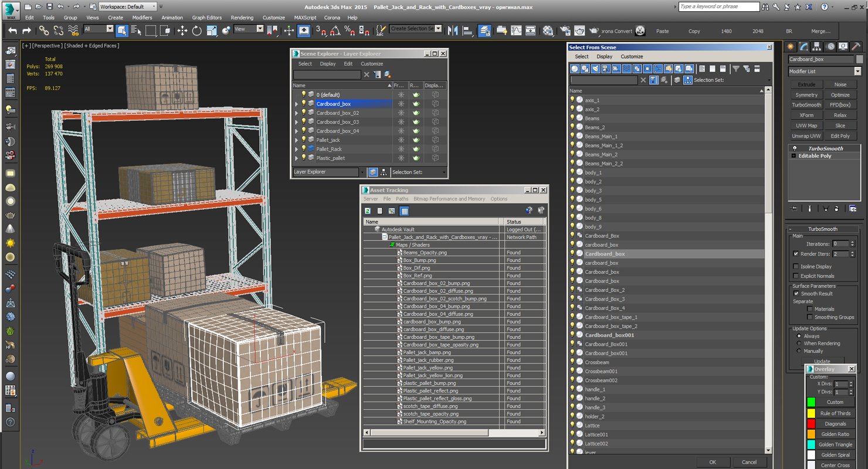This screenshot has width=868, height=469.
Task: Toggle the Percent Snap icon
Action: click(x=350, y=30)
